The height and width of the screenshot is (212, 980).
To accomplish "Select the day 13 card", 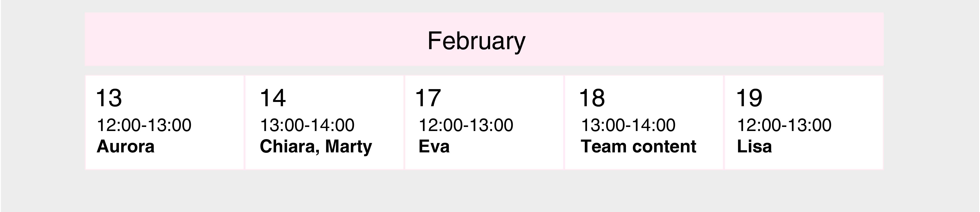I will tap(164, 122).
